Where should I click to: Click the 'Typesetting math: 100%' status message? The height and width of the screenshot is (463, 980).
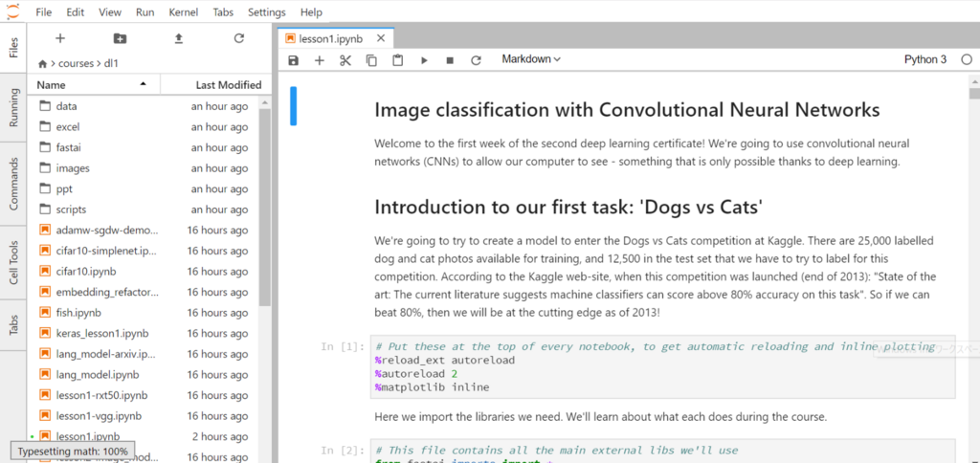click(73, 452)
